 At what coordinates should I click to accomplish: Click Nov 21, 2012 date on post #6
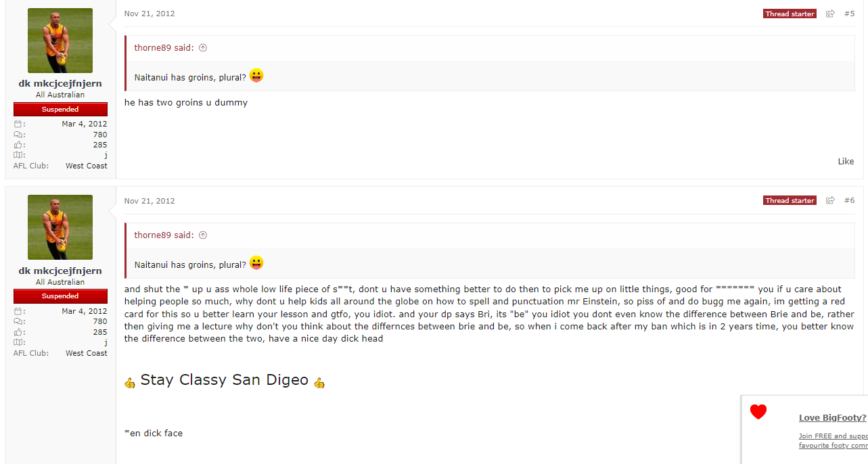(150, 201)
